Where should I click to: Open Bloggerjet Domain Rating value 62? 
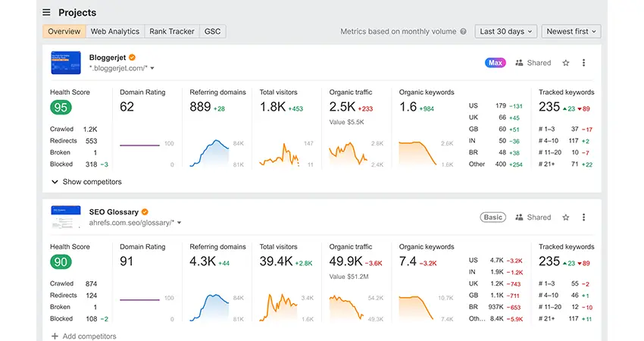click(127, 107)
